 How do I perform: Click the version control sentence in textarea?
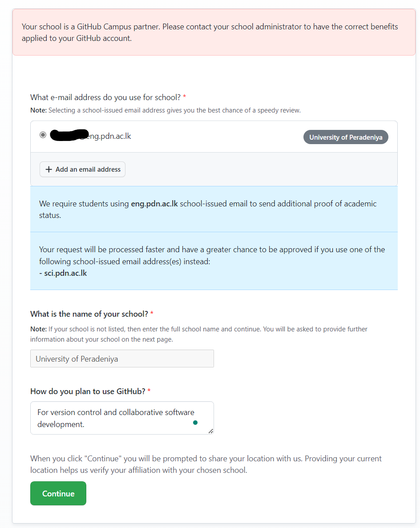(111, 412)
